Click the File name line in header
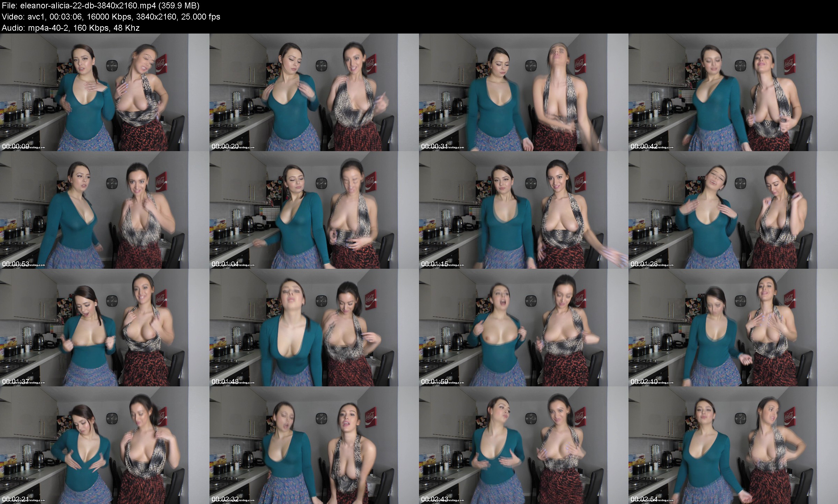Image resolution: width=838 pixels, height=504 pixels. point(101,6)
